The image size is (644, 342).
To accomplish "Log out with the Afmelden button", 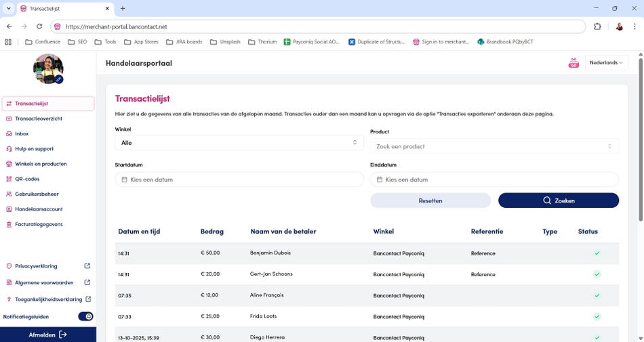I will click(x=47, y=335).
